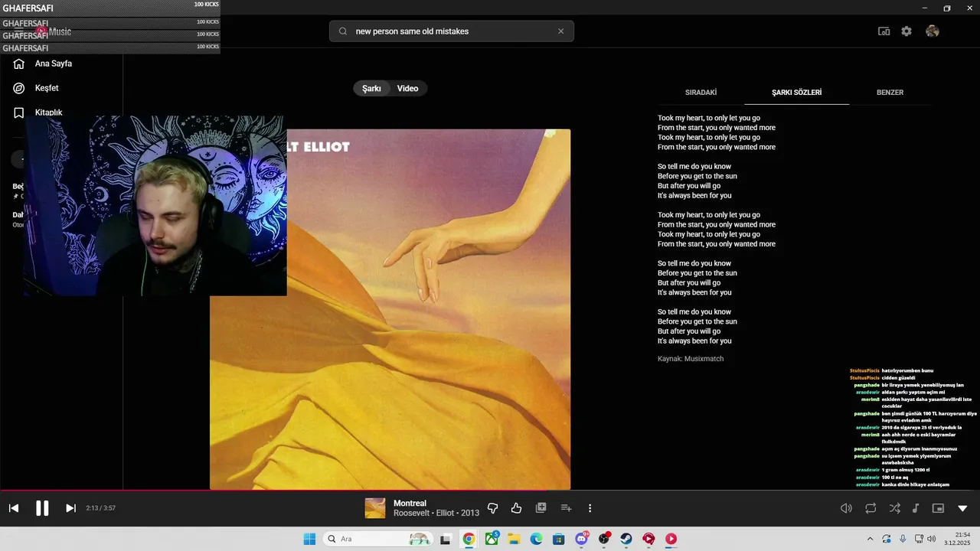Open the miniplayer picture-in-picture view
Viewport: 980px width, 551px height.
938,508
